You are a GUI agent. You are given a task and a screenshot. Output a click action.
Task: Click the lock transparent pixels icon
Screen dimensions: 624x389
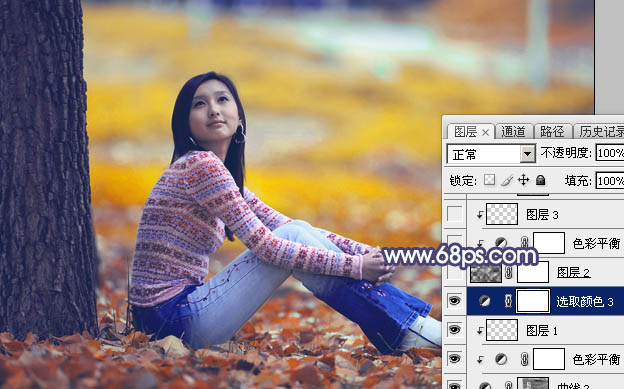pyautogui.click(x=489, y=180)
